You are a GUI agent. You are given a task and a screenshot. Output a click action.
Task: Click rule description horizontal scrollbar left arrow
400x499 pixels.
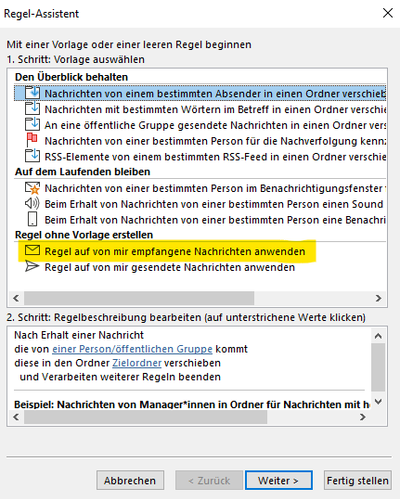16,417
